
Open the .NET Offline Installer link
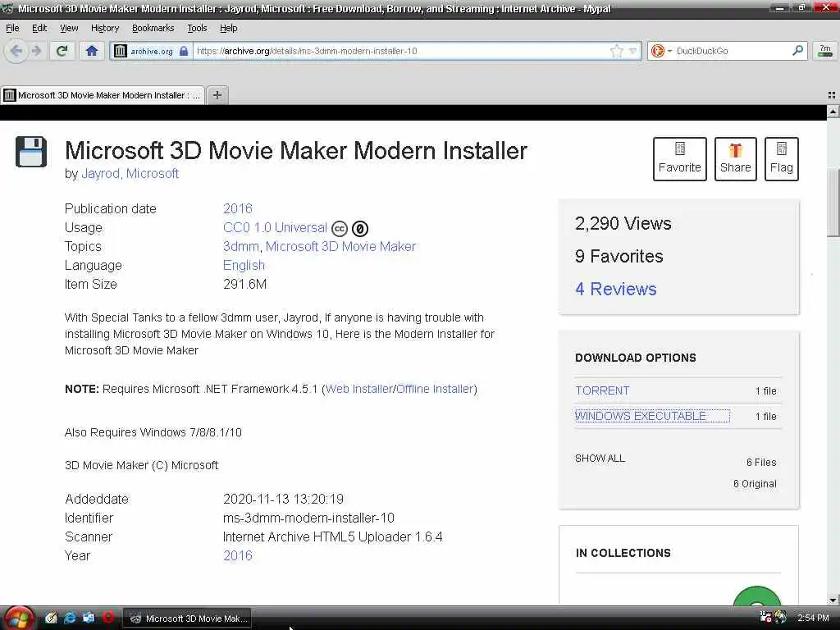(435, 389)
